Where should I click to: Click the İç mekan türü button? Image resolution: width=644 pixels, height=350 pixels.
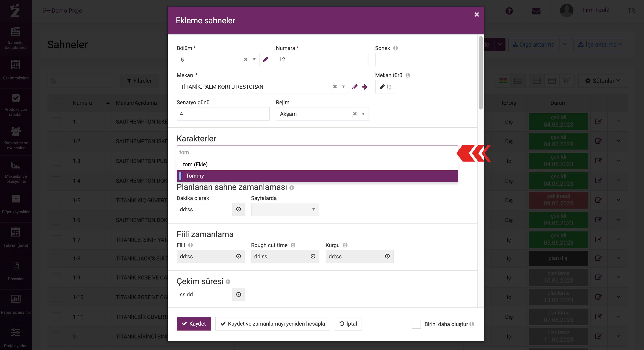[385, 87]
